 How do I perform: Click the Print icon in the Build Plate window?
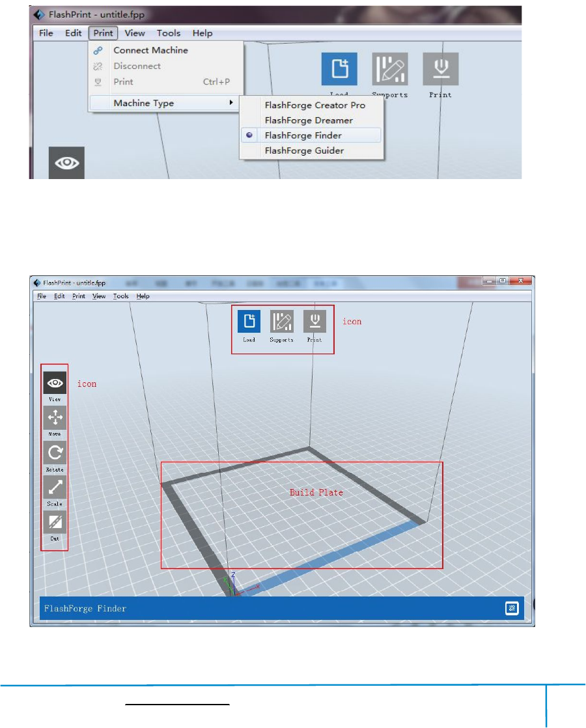pos(315,321)
